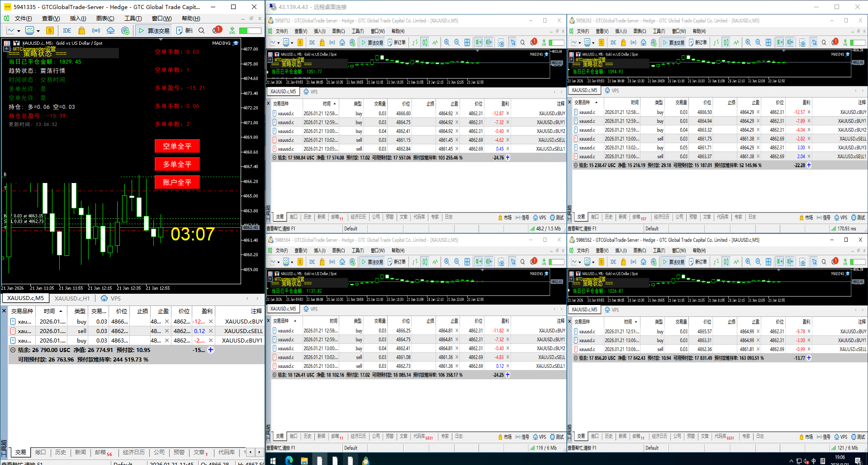The width and height of the screenshot is (868, 465).
Task: Toggle chart shift in window 5986564
Action: [489, 262]
